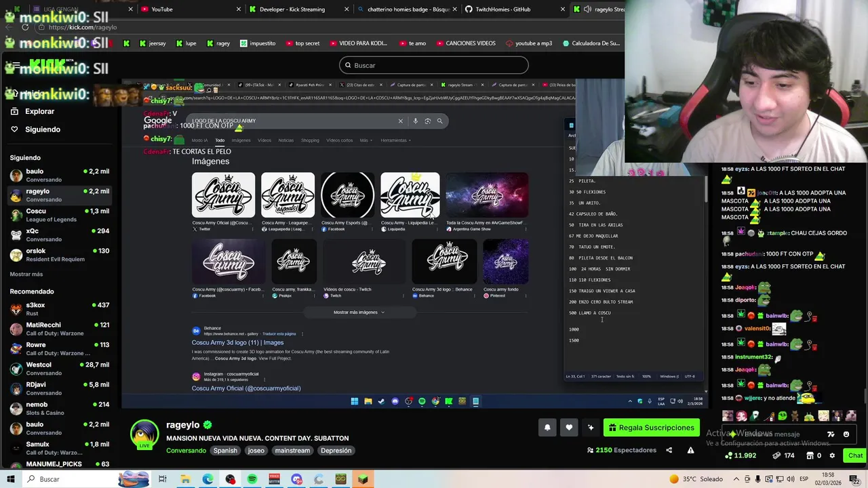Launch Spotify from the taskbar

click(252, 479)
